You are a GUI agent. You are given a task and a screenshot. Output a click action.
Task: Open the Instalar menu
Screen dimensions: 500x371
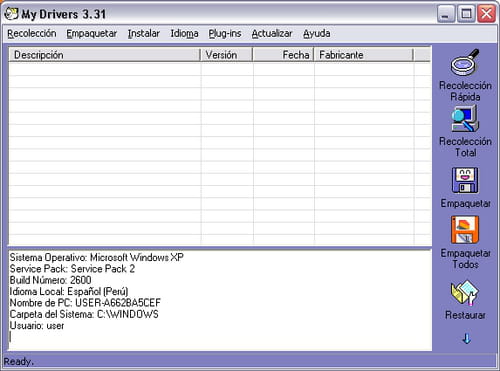tap(144, 33)
